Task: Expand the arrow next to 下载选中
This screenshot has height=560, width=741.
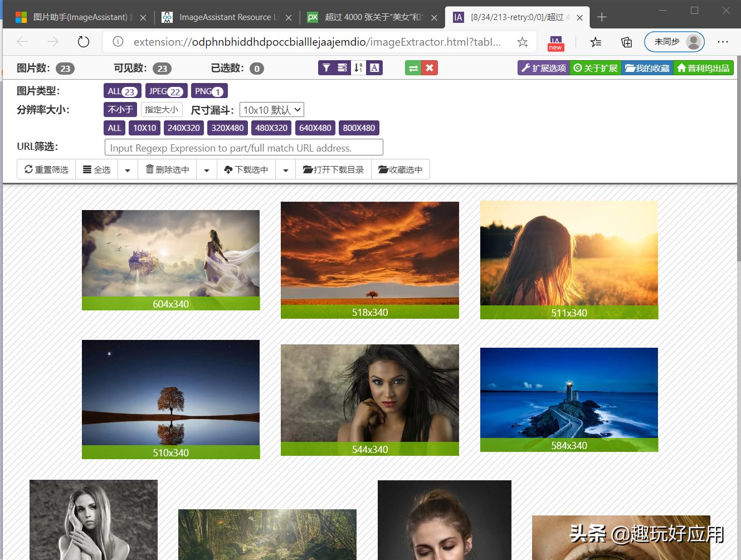Action: (286, 170)
